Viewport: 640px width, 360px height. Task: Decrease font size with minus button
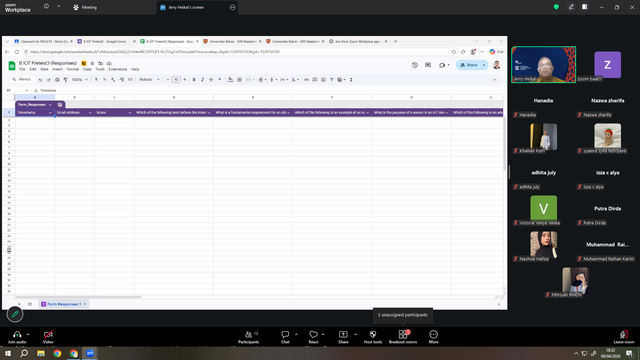(168, 80)
